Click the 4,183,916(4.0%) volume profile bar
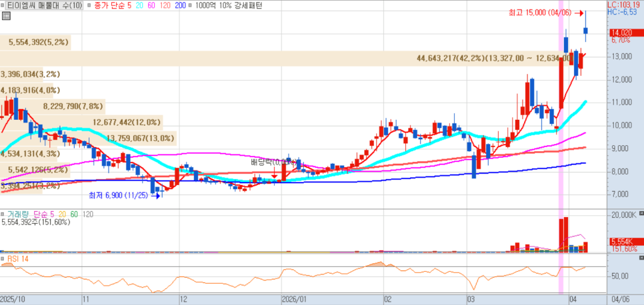Viewport: 644px width, 305px height. (x=26, y=91)
